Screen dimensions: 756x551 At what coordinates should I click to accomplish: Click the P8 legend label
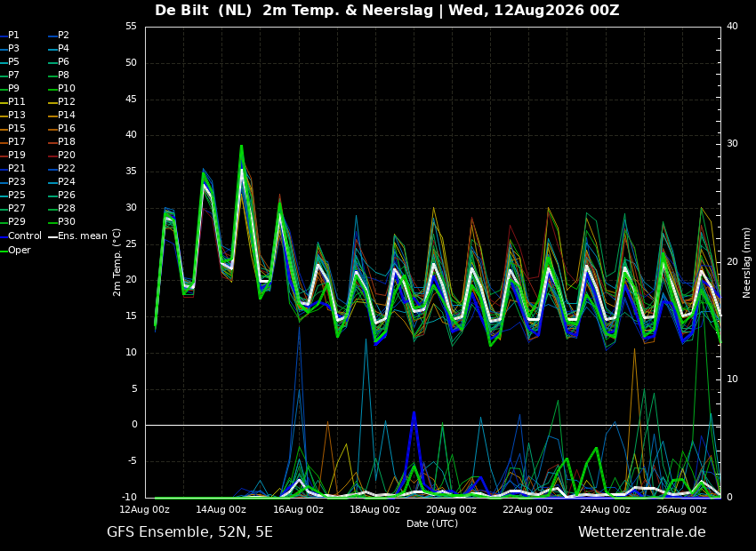[63, 76]
